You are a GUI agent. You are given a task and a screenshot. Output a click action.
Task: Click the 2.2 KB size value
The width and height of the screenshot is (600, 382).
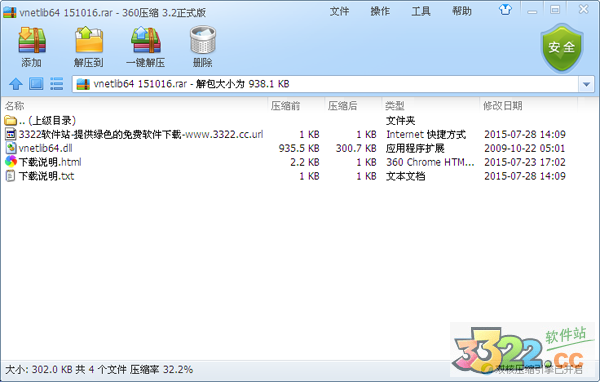305,162
